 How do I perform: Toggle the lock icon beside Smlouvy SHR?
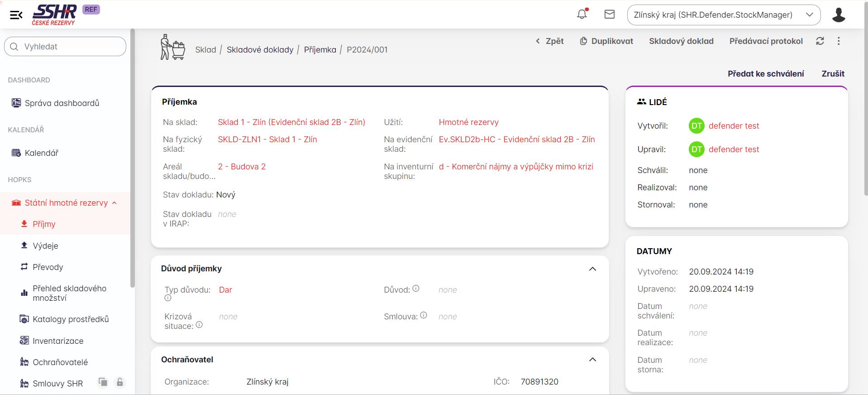119,382
